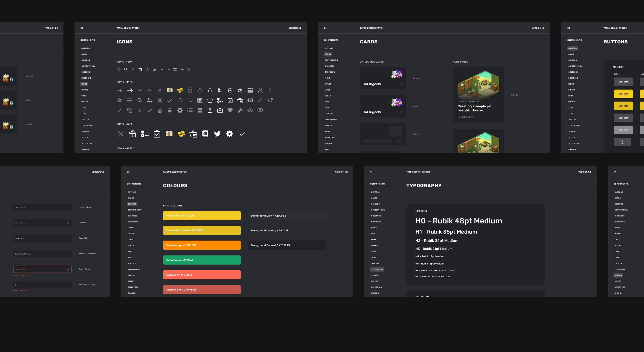Click the trash bin icon

click(x=160, y=111)
